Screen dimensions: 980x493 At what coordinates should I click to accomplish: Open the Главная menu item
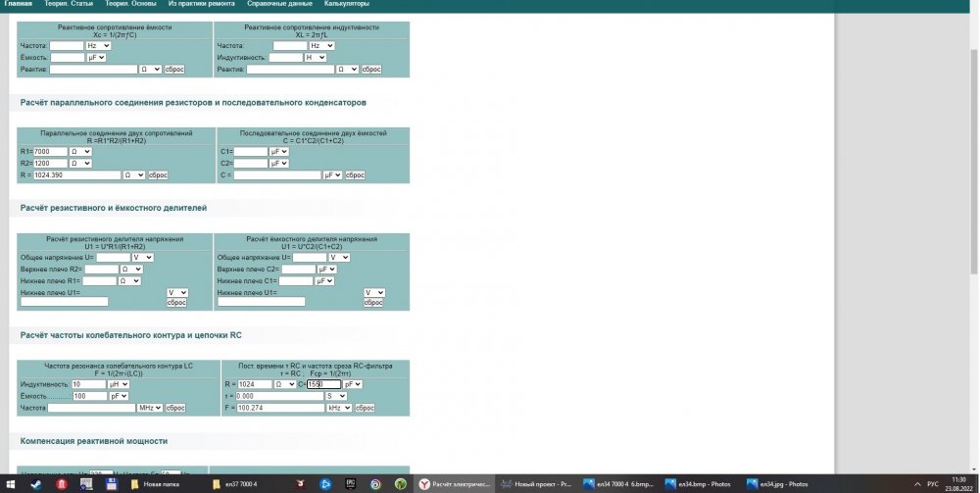point(18,4)
